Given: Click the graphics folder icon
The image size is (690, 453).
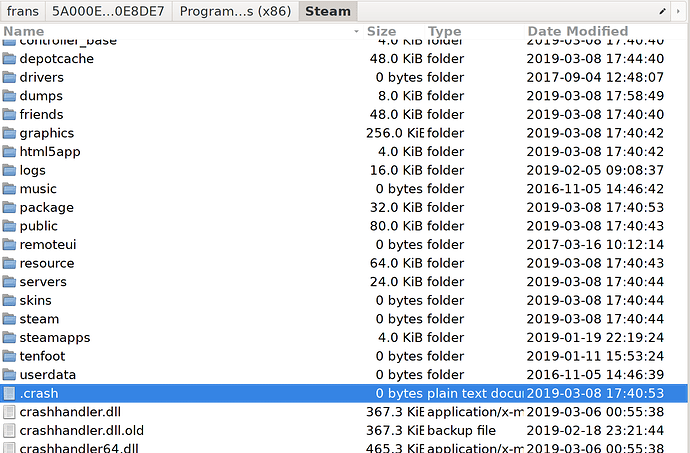Looking at the screenshot, I should click(x=9, y=133).
